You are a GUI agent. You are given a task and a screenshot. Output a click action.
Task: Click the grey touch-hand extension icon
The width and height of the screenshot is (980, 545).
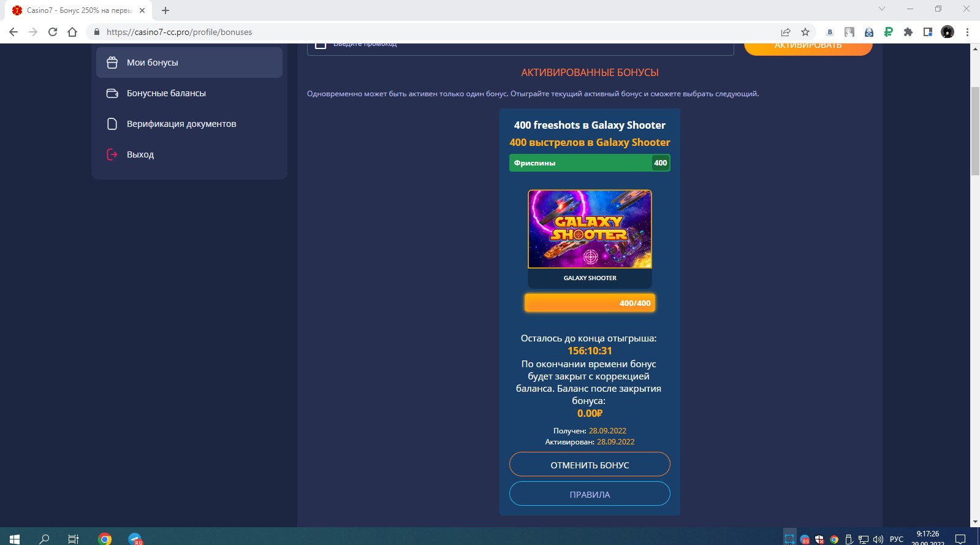coord(849,32)
